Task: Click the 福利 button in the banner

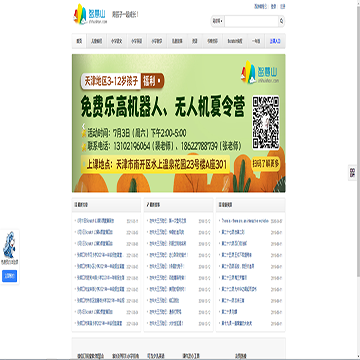Action: click(152, 80)
